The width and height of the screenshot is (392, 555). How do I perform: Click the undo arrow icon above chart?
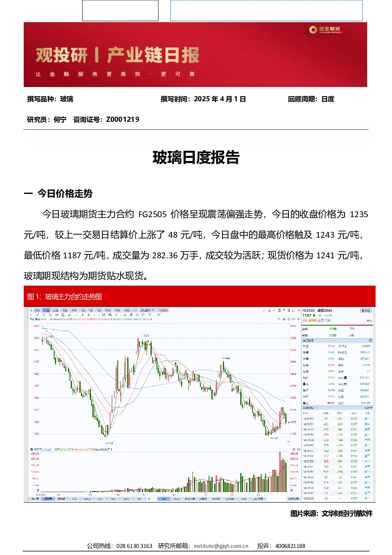[x=279, y=319]
